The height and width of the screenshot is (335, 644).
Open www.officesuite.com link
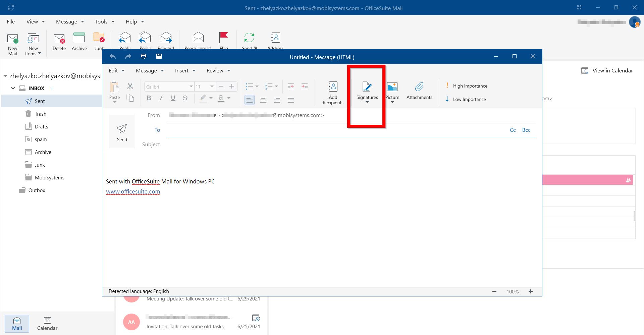133,191
